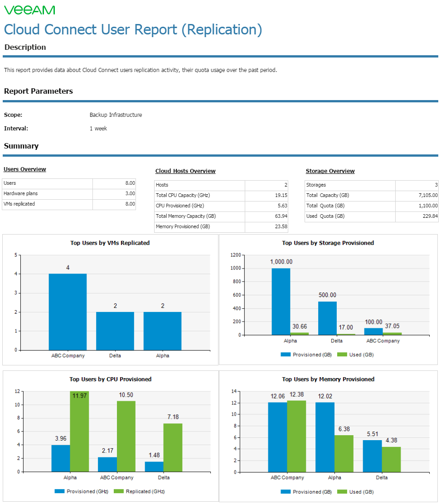Click the Provisioned (GB) legend swatch in Memory chart

[x=286, y=492]
